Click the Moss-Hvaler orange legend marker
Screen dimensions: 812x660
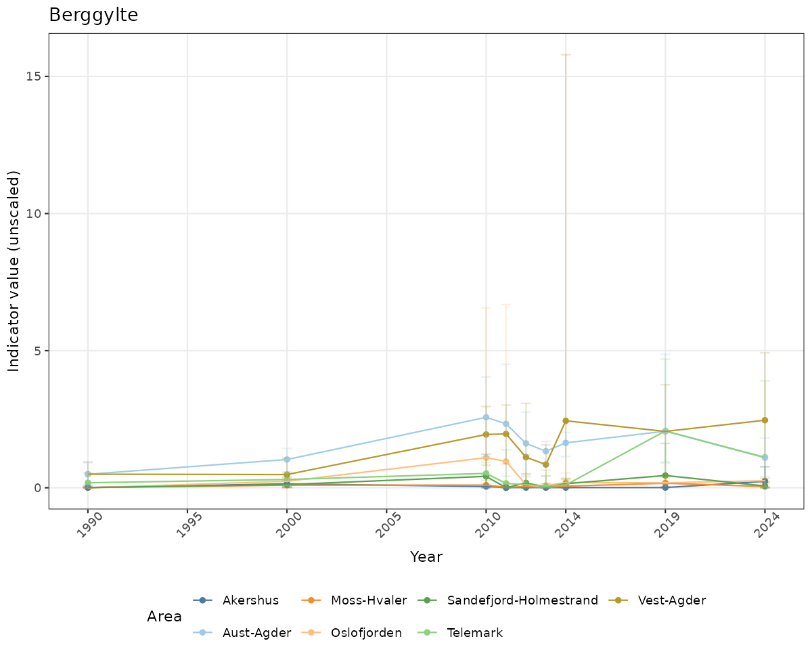pyautogui.click(x=312, y=600)
